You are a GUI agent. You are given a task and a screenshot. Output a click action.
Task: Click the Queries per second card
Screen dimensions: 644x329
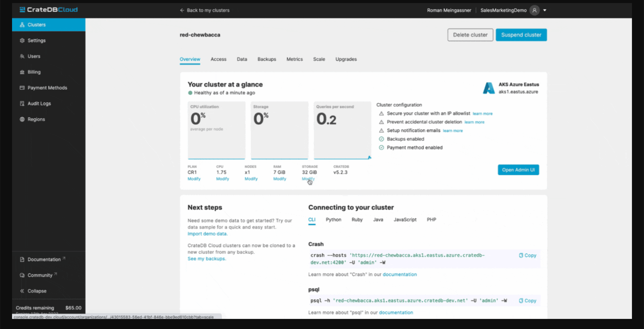point(343,130)
